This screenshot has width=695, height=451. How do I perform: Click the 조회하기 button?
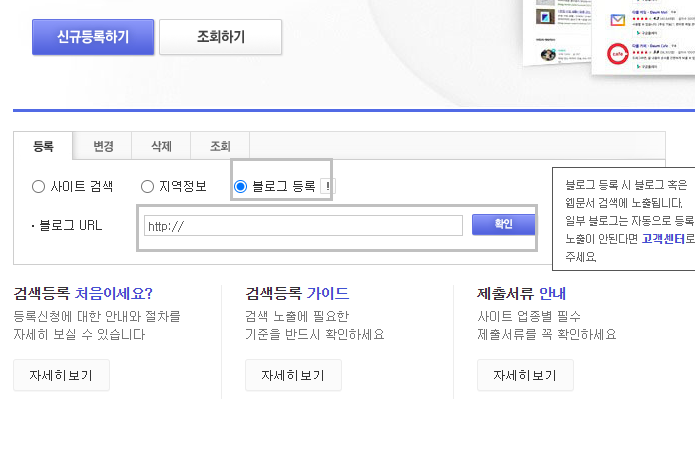(220, 37)
